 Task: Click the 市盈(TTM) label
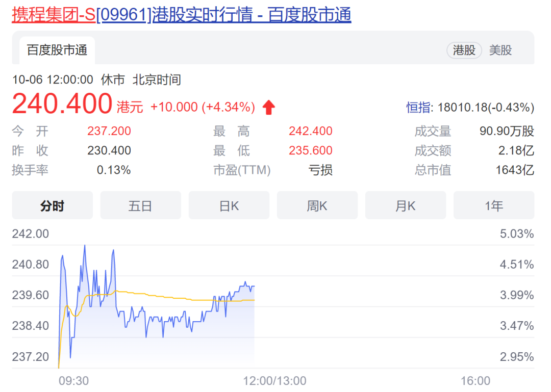tap(242, 170)
